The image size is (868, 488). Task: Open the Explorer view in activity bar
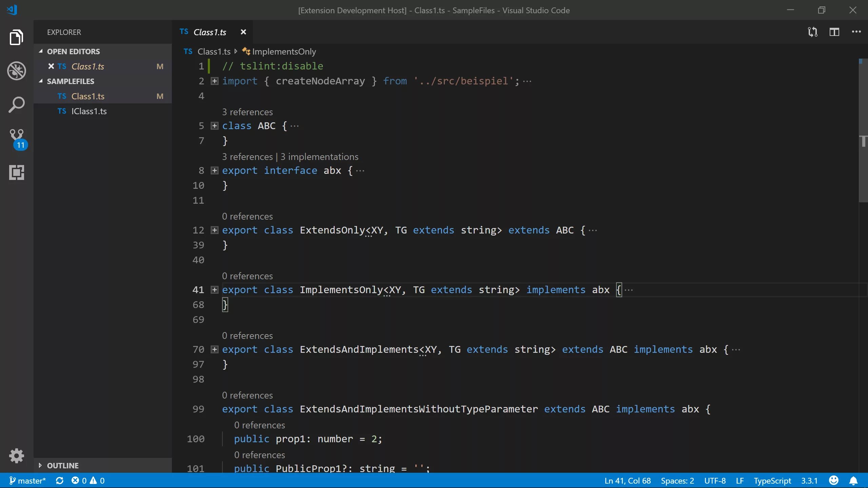coord(16,37)
